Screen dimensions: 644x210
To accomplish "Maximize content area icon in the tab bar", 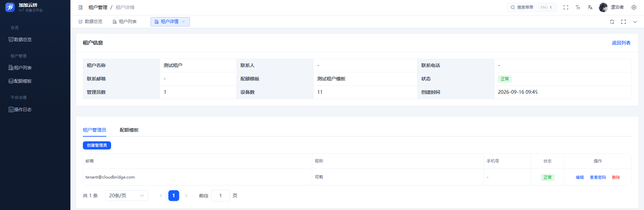I will (624, 22).
